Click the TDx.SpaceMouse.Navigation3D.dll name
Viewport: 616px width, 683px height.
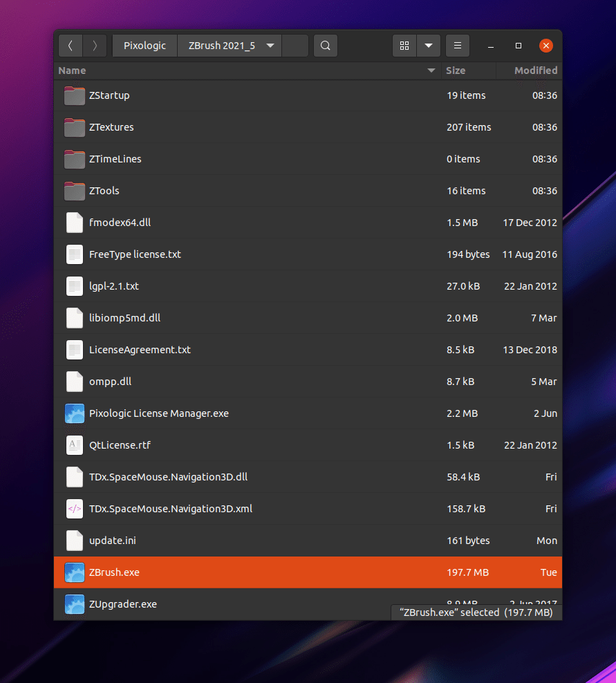point(169,477)
